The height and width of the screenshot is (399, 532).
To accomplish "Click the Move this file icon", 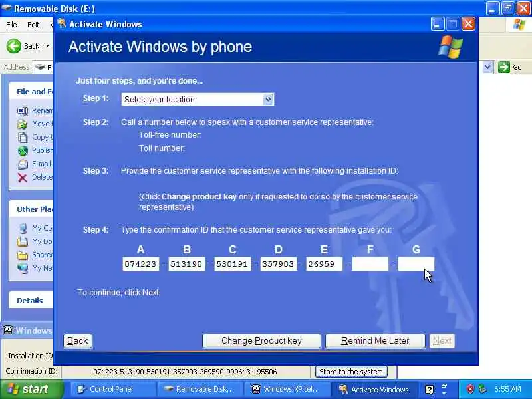I will coord(23,124).
